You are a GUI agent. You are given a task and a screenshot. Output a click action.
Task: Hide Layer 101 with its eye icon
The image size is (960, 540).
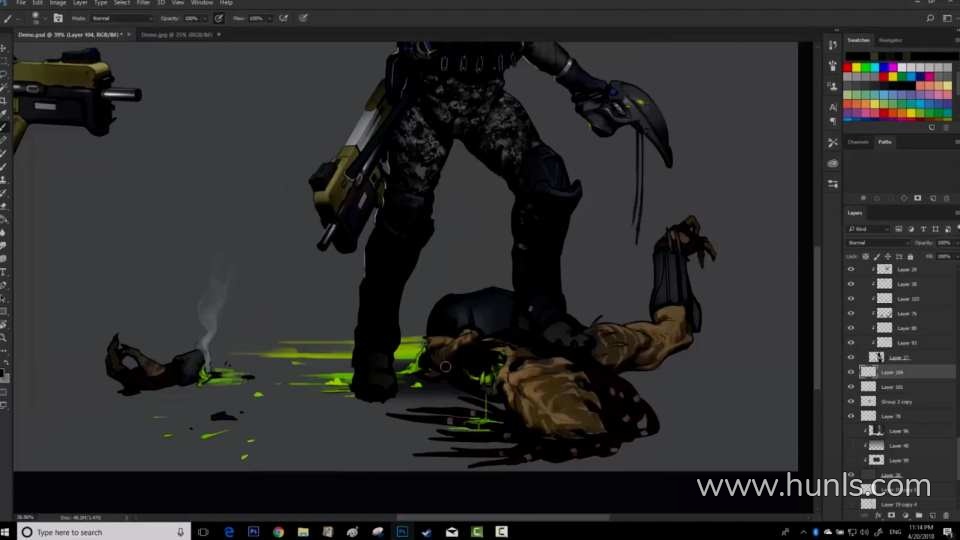click(851, 387)
